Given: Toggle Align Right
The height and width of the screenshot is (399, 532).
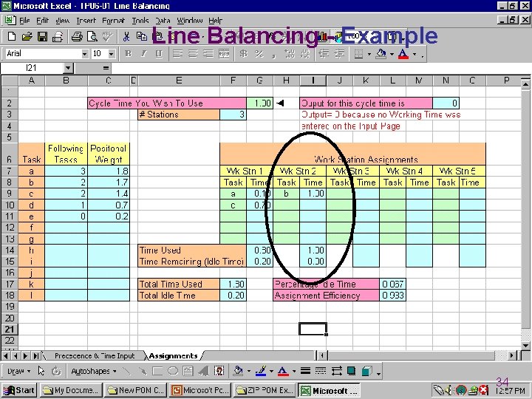Looking at the screenshot, I should pyautogui.click(x=208, y=54).
